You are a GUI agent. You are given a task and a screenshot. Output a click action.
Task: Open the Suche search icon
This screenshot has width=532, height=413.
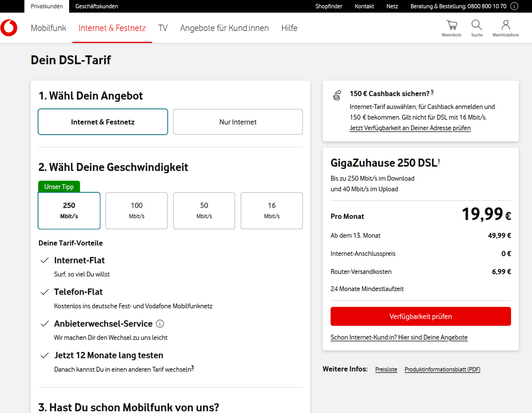coord(477,28)
